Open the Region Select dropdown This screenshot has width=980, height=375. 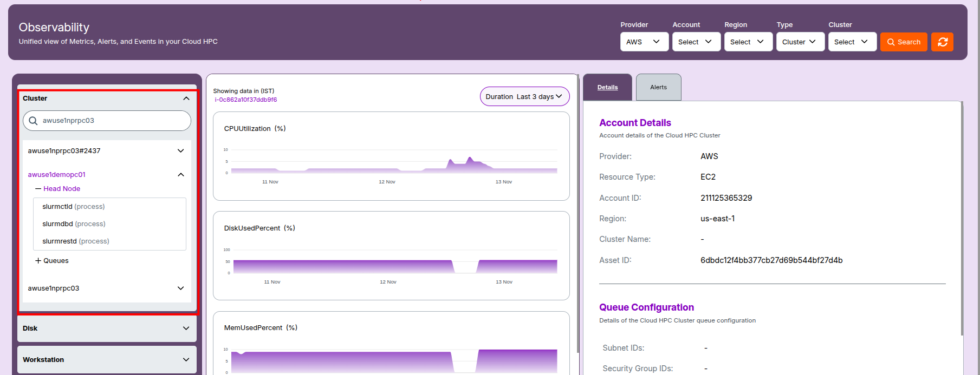click(x=748, y=42)
